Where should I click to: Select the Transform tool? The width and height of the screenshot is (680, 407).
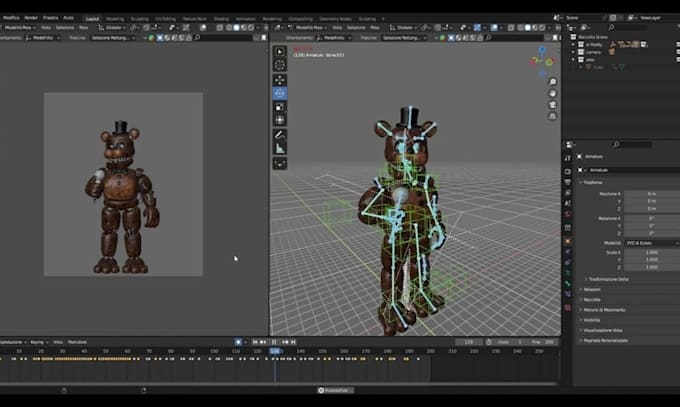[280, 120]
